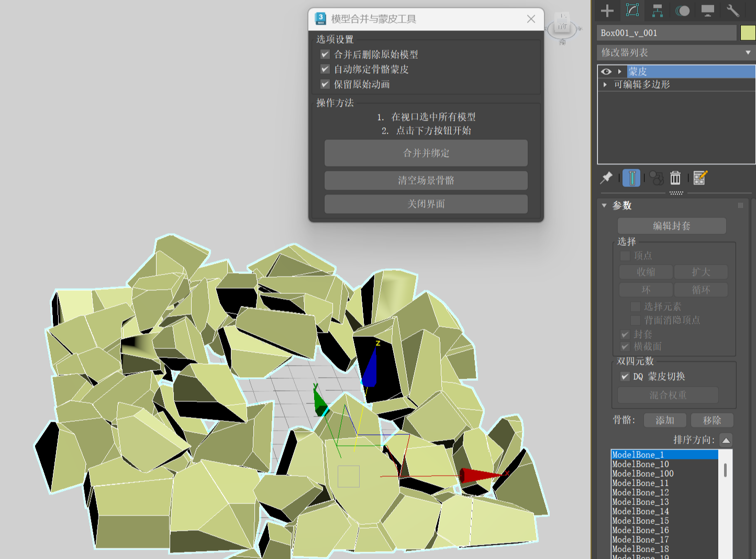Click the bone sort direction arrow button
756x559 pixels.
pos(726,440)
